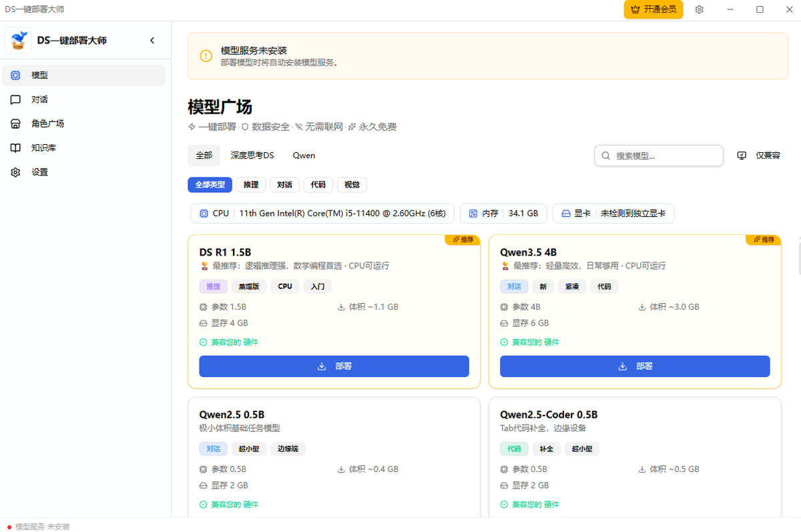This screenshot has width=801, height=532.
Task: Click the 参数 icon on the Qwen2.5 0.5B card
Action: (204, 469)
